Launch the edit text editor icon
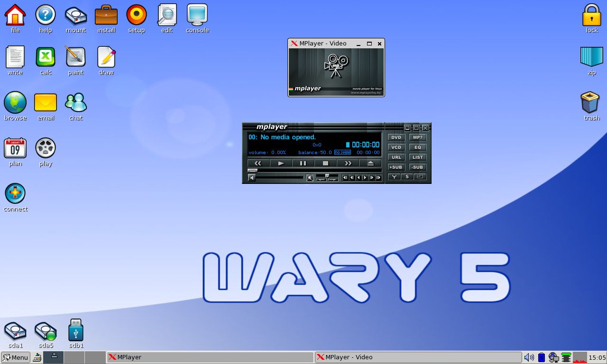Image resolution: width=607 pixels, height=364 pixels. pyautogui.click(x=167, y=18)
